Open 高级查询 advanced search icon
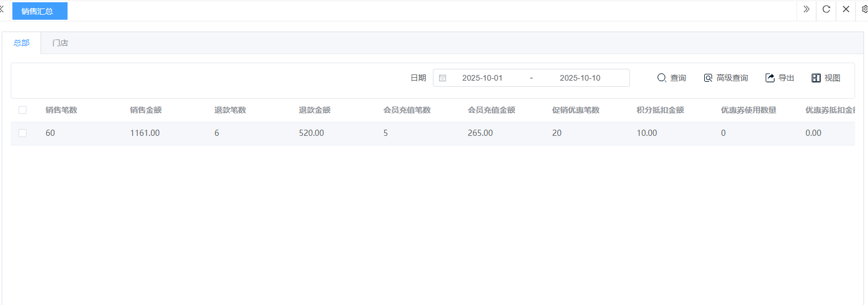 tap(708, 78)
